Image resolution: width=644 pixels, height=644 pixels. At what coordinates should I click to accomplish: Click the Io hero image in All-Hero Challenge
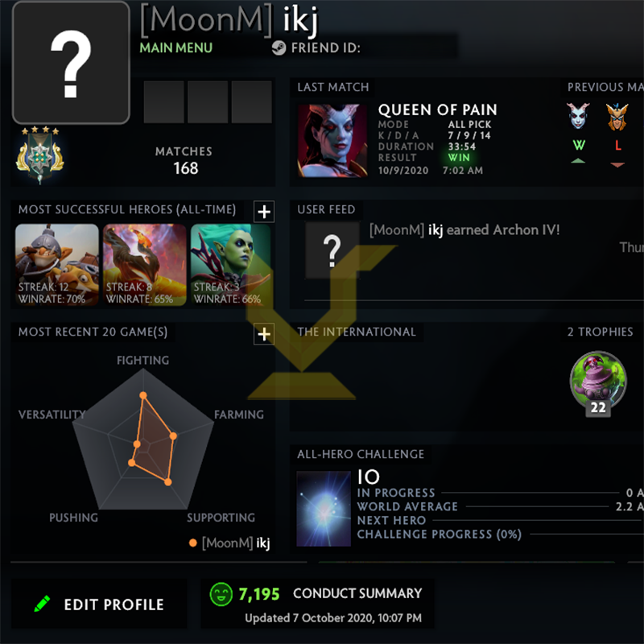coord(324,509)
